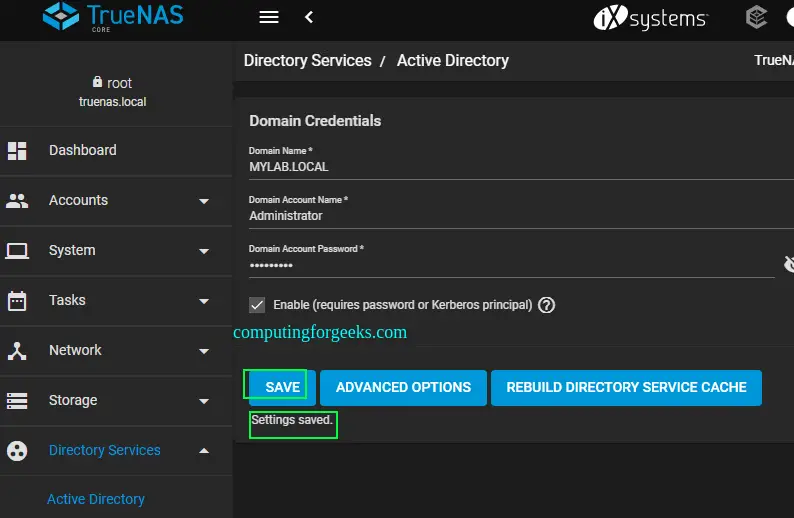The height and width of the screenshot is (518, 794).
Task: Click the Domain Account Name field
Action: click(x=521, y=216)
